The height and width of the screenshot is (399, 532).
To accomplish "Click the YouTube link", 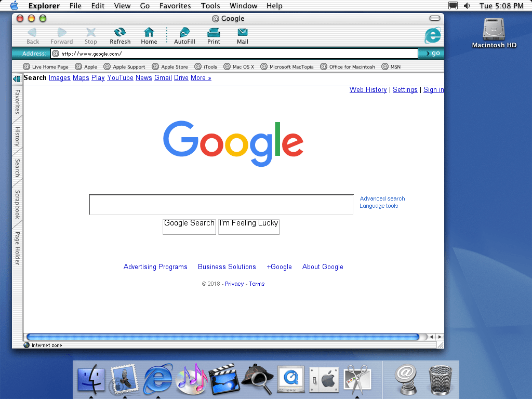I will pyautogui.click(x=120, y=78).
